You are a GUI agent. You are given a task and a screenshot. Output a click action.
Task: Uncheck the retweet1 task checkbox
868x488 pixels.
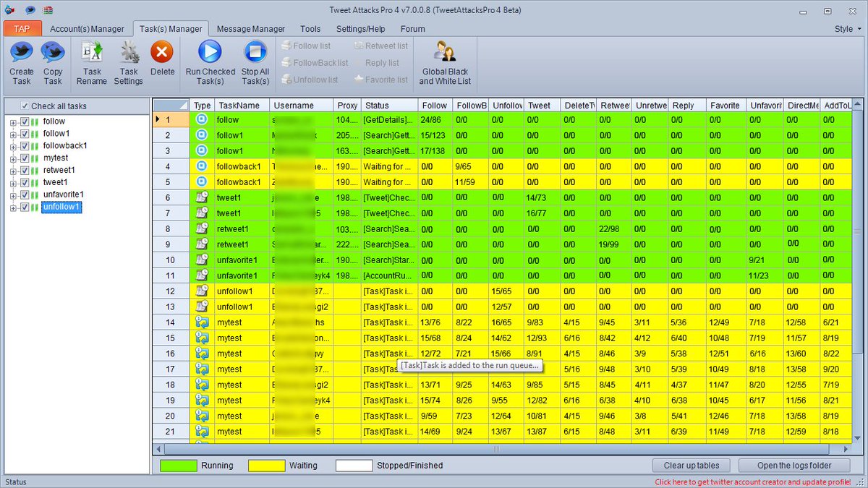[x=25, y=171]
